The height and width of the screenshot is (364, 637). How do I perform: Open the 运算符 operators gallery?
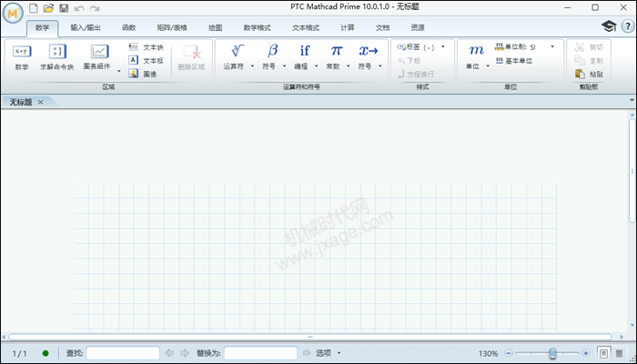(x=235, y=57)
